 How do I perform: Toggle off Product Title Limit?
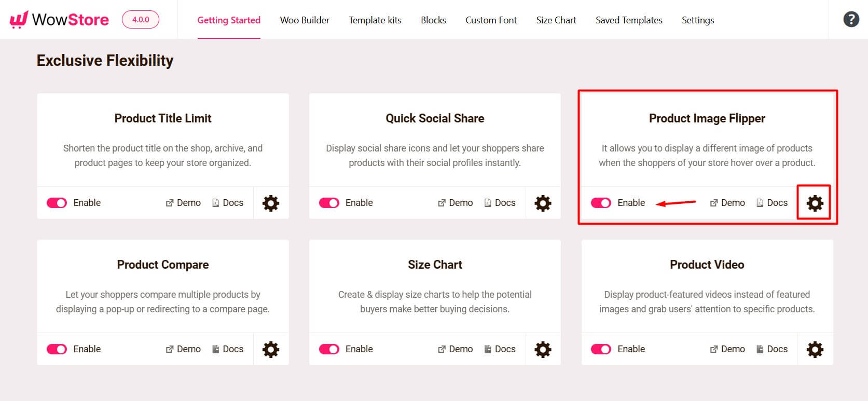tap(57, 203)
